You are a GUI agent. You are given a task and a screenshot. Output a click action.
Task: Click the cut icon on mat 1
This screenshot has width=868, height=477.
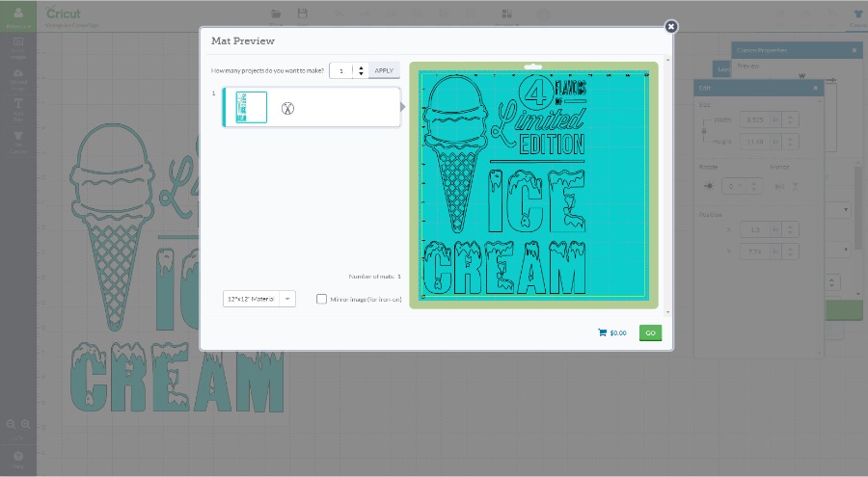click(287, 108)
